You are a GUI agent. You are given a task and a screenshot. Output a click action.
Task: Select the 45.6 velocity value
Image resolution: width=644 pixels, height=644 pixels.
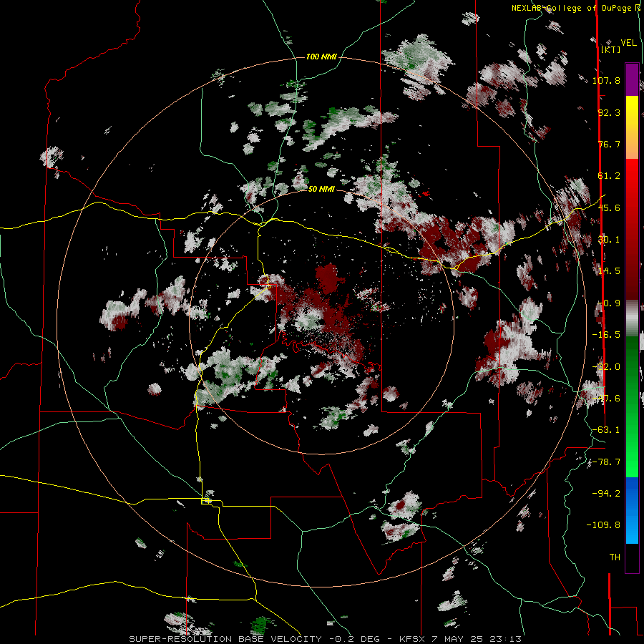609,208
